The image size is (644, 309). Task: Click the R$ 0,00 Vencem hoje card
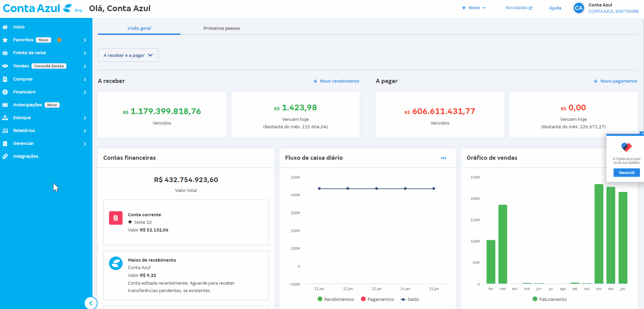(573, 115)
